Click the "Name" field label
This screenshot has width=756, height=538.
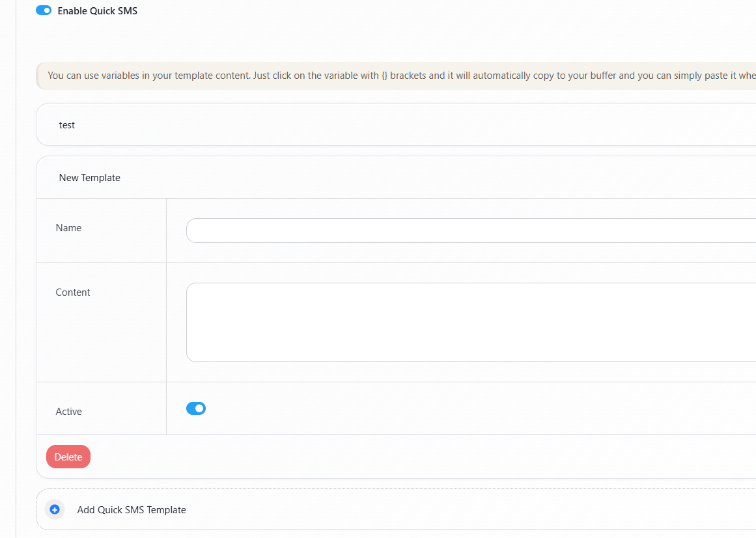pos(68,228)
